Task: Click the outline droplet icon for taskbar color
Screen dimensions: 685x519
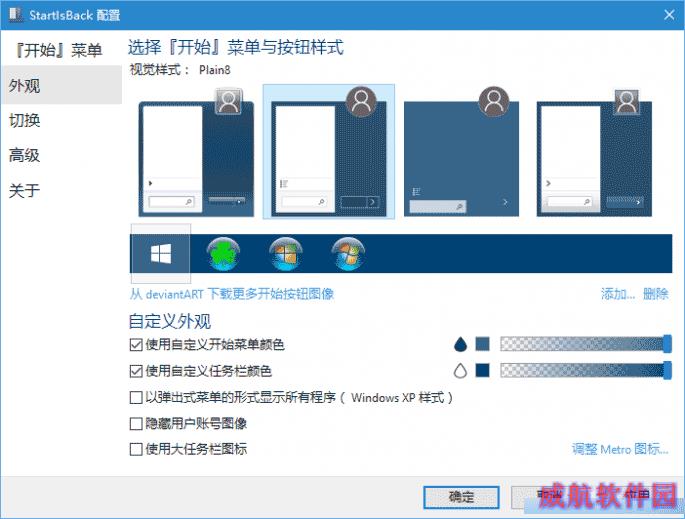Action: 460,370
